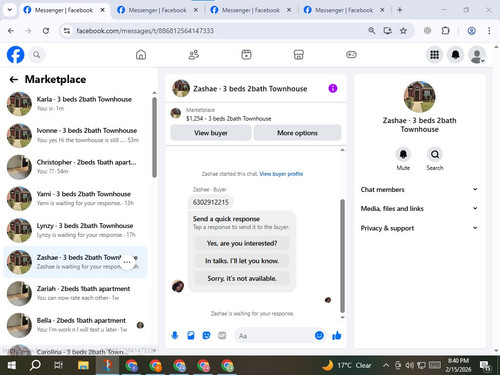500x375 pixels.
Task: Open the Gaming controller icon
Action: (x=351, y=55)
